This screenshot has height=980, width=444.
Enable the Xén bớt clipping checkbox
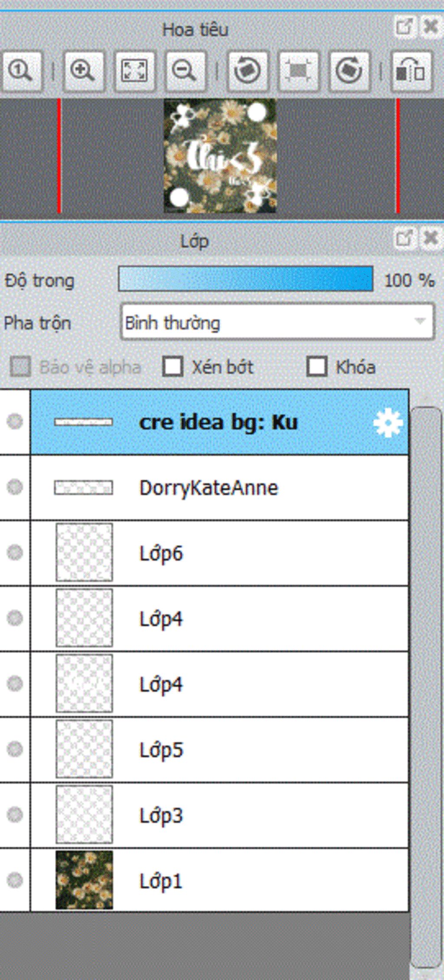coord(173,366)
